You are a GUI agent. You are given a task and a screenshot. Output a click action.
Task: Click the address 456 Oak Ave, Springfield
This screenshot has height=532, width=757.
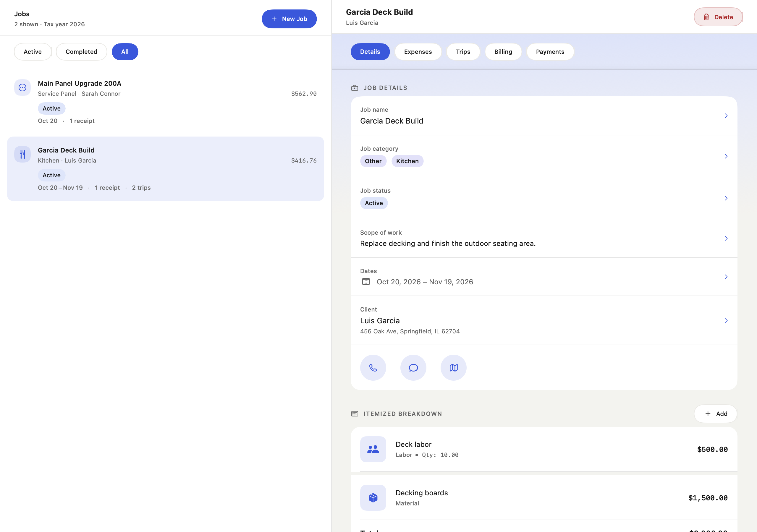tap(410, 331)
